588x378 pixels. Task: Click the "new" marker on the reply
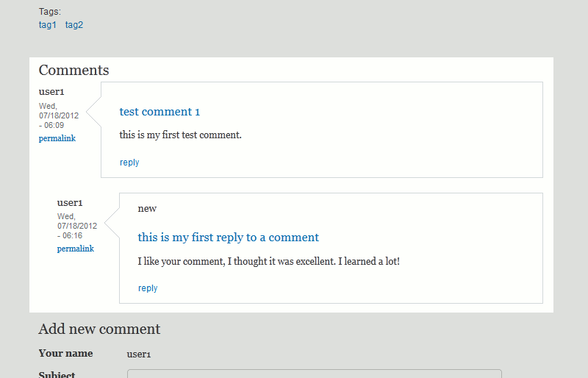(147, 208)
